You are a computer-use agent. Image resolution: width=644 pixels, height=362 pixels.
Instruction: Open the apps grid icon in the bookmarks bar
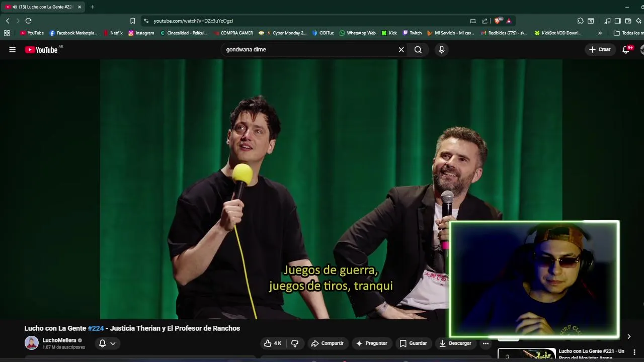click(7, 33)
